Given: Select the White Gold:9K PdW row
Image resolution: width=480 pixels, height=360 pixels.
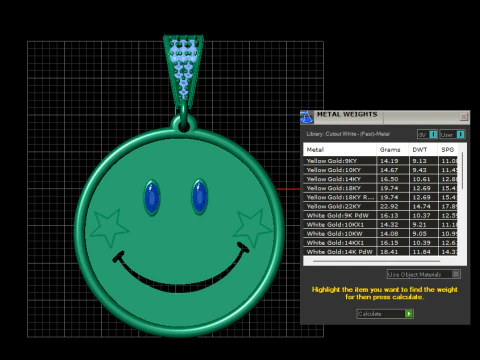Looking at the screenshot, I should 380,215.
